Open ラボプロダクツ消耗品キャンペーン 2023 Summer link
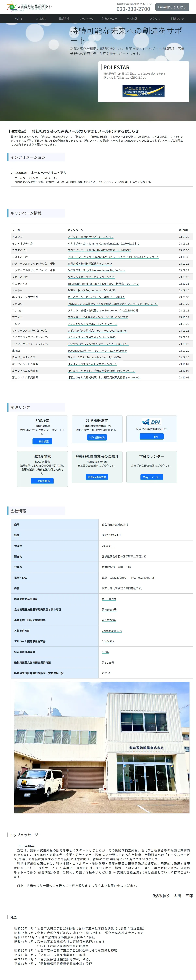 [x=97, y=331]
